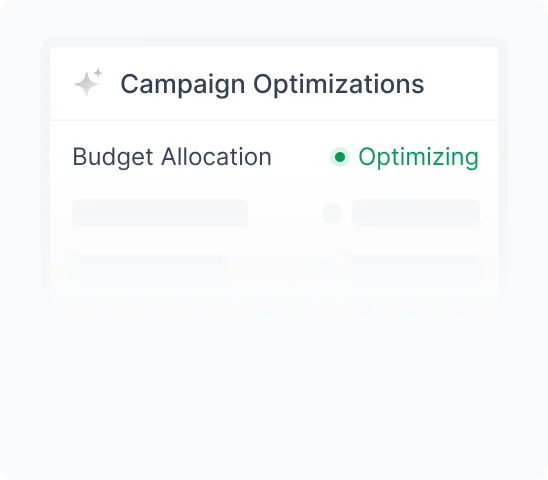Click the sparkle icon beside Campaign Optimizations

(x=88, y=83)
